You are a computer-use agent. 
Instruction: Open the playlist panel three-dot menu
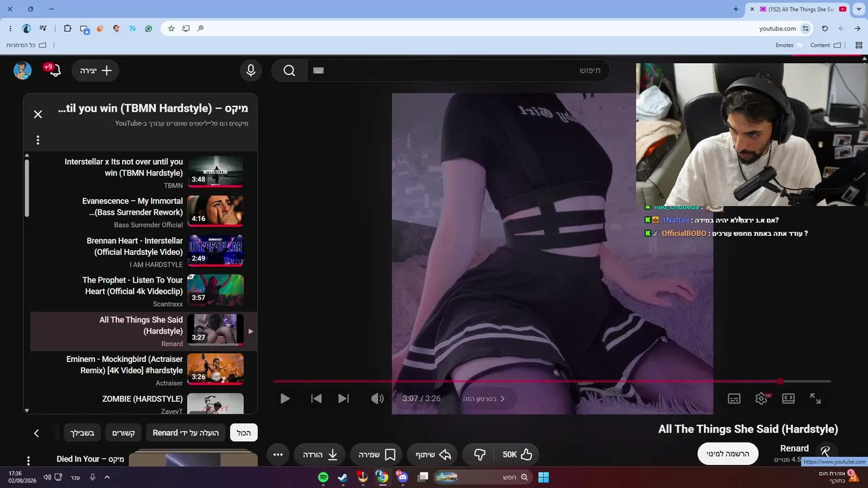pos(38,140)
